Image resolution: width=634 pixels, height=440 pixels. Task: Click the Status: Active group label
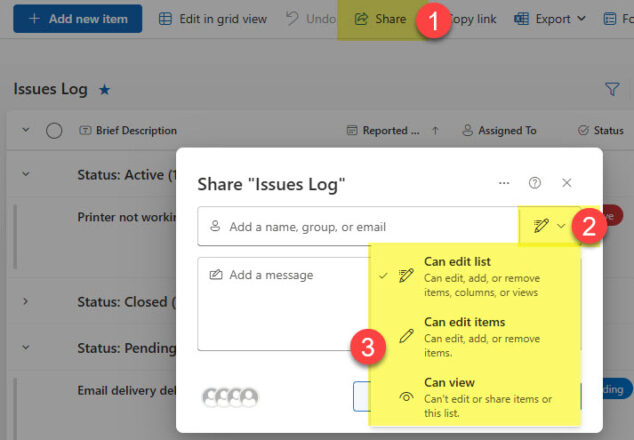127,175
